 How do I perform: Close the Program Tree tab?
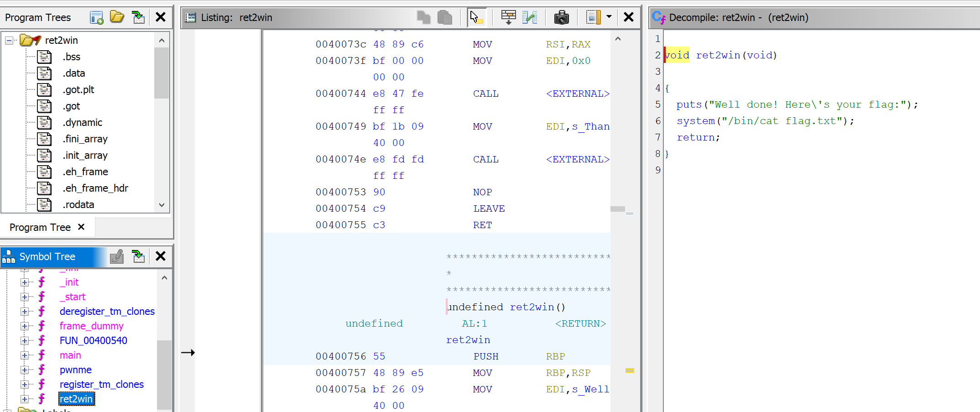coord(81,227)
